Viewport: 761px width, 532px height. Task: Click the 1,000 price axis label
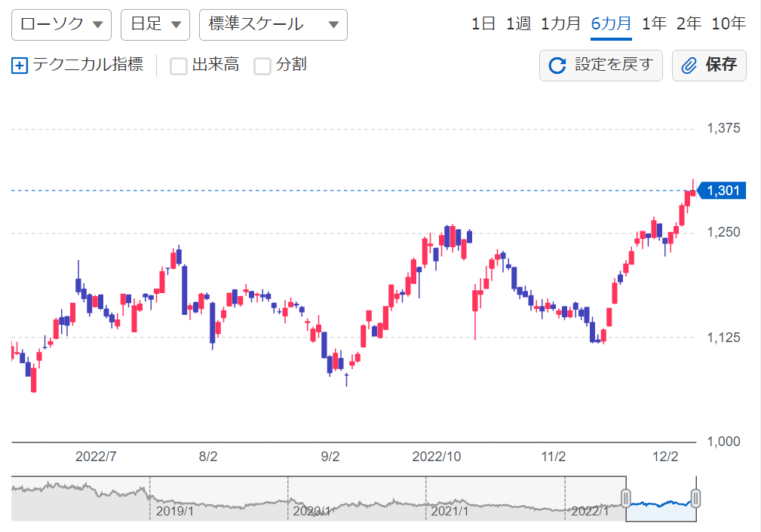[723, 442]
